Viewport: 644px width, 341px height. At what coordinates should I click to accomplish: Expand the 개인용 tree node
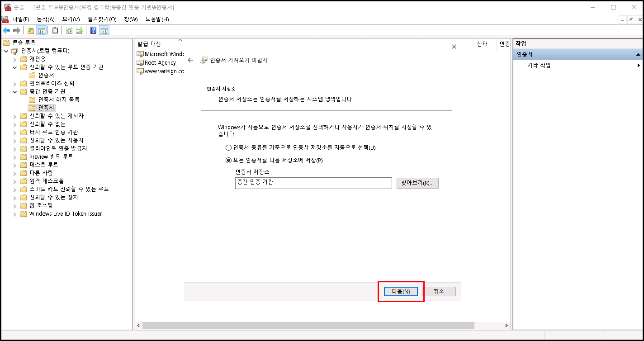pos(15,59)
